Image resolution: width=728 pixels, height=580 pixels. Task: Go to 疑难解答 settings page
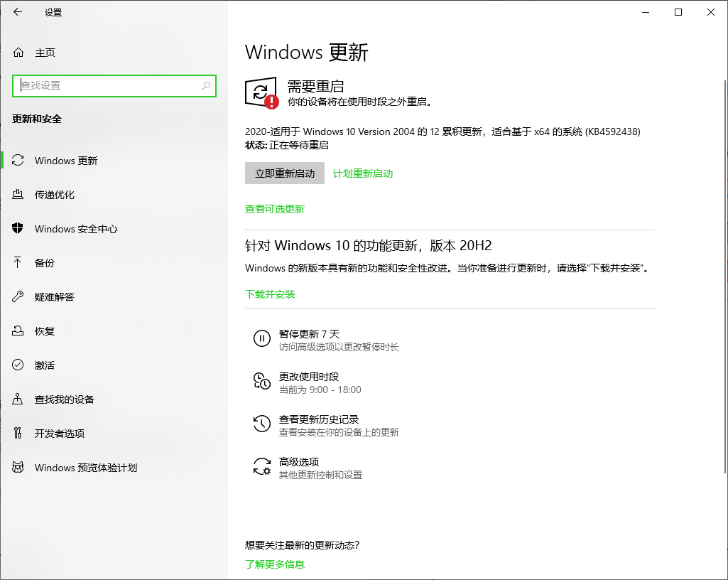coord(55,297)
